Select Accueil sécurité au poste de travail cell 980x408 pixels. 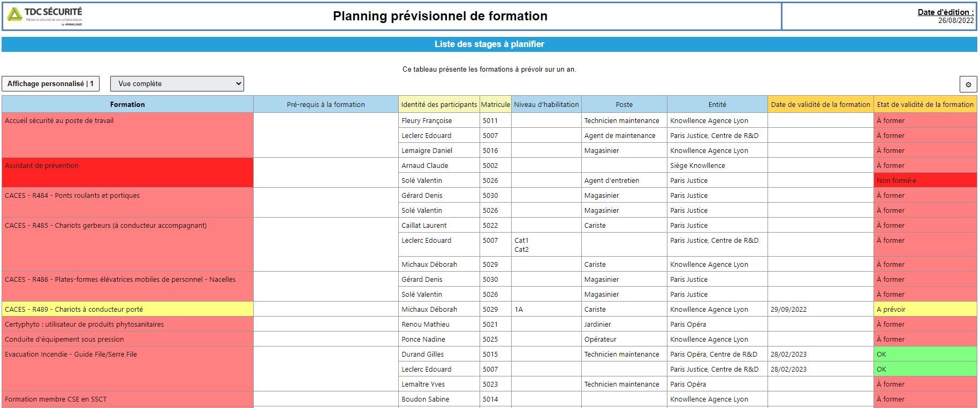pos(127,135)
